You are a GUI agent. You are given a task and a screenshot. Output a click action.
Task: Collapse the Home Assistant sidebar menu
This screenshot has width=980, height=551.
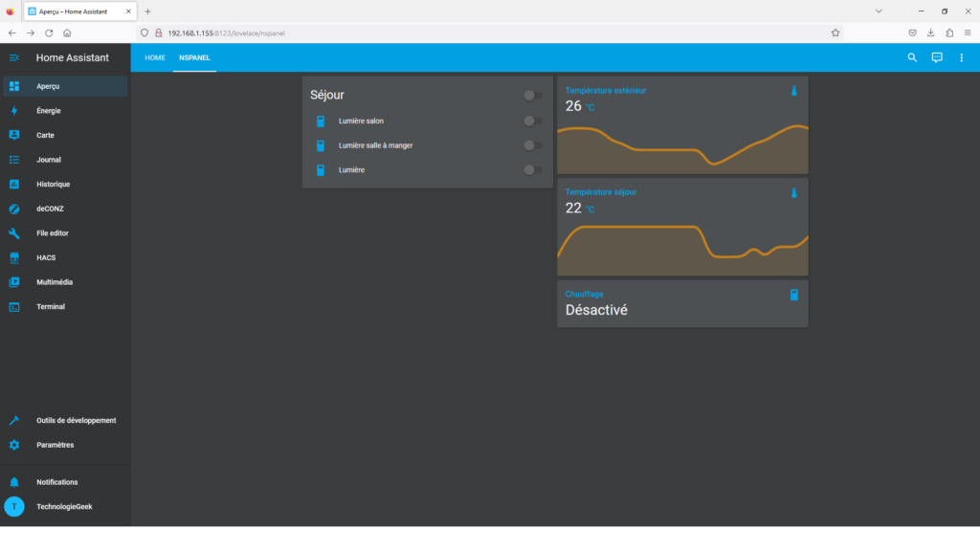click(x=14, y=58)
